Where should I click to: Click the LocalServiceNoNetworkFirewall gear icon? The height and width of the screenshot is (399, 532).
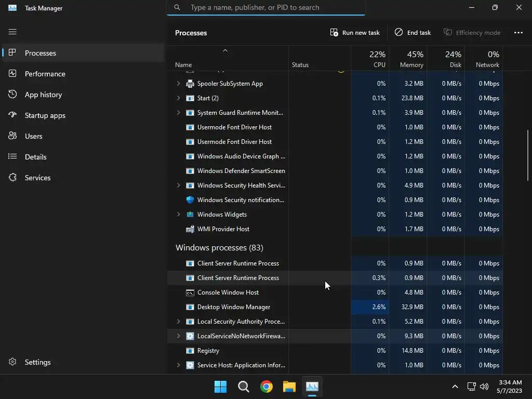pos(190,336)
